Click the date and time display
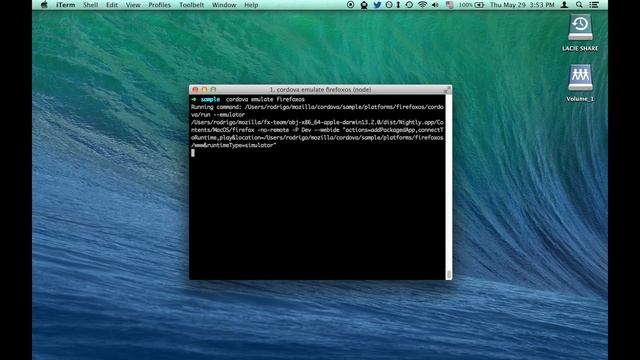The image size is (640, 360). [522, 5]
